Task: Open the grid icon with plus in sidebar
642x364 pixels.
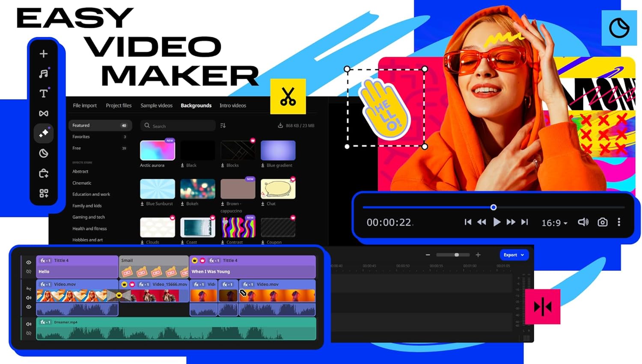Action: point(44,193)
